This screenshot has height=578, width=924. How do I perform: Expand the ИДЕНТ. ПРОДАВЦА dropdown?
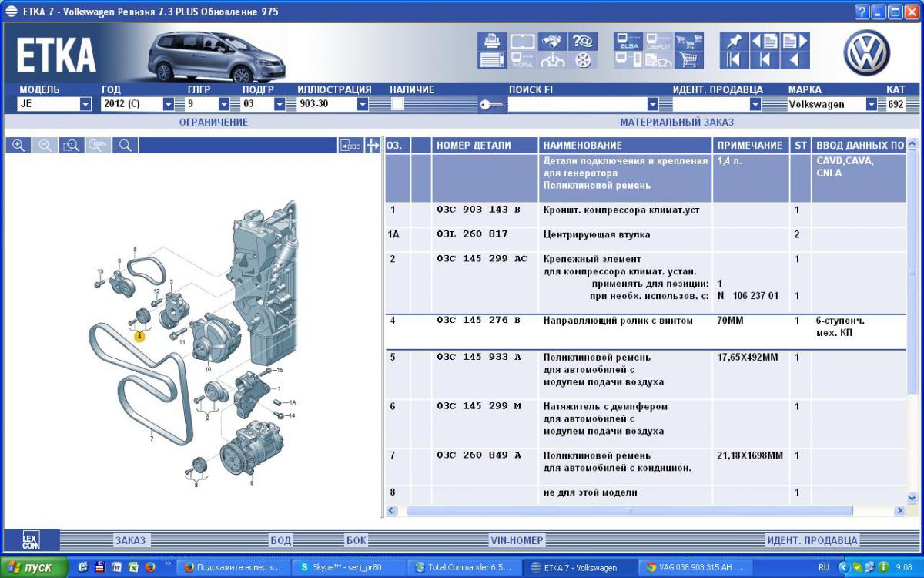(x=755, y=104)
